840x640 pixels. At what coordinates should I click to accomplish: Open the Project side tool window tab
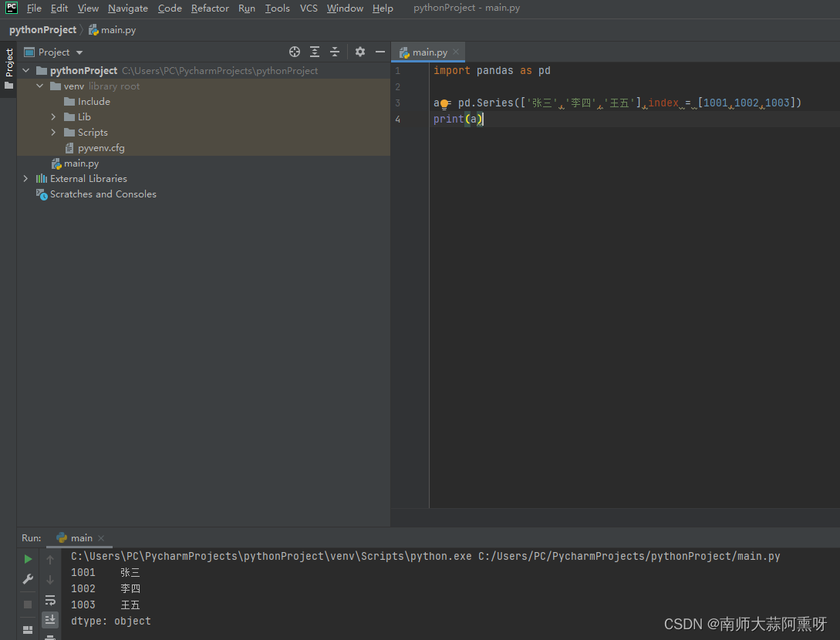coord(8,69)
